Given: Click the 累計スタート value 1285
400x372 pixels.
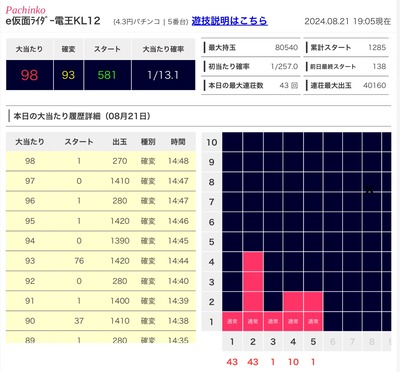Looking at the screenshot, I should pos(377,47).
